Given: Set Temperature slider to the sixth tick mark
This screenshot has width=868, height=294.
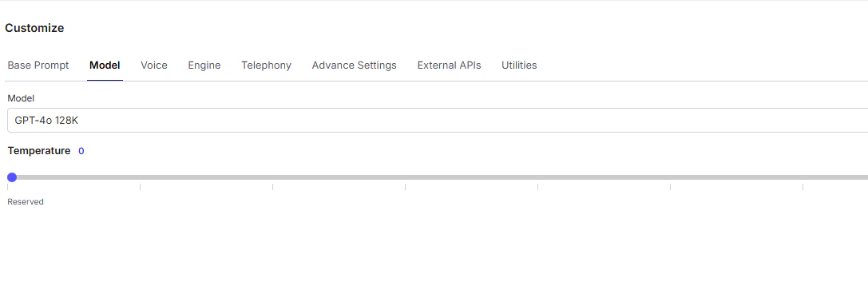Looking at the screenshot, I should point(671,177).
